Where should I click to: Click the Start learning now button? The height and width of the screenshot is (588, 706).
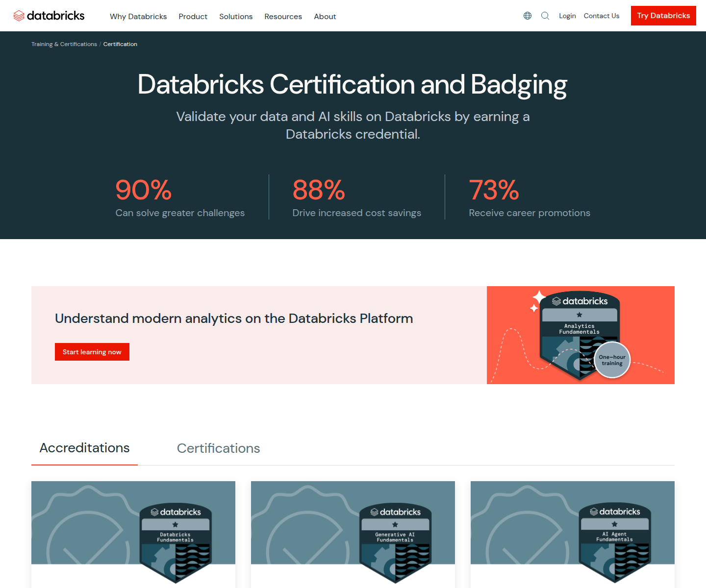(x=92, y=352)
